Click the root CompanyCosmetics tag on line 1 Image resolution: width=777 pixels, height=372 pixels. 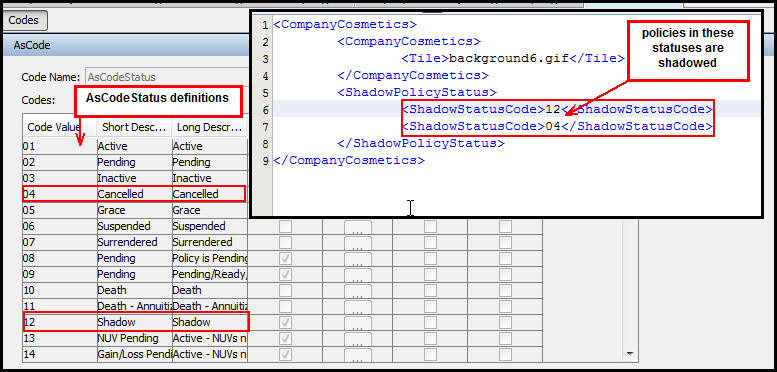click(345, 24)
